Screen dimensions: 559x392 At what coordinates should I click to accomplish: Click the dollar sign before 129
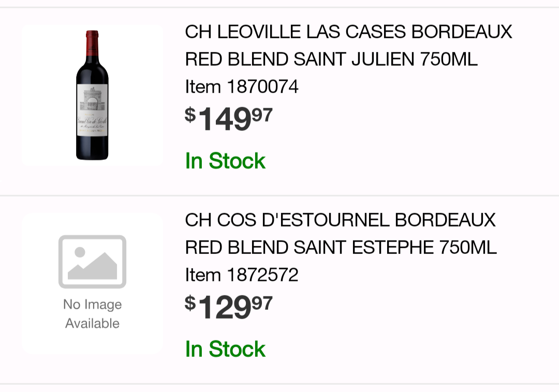coord(190,303)
